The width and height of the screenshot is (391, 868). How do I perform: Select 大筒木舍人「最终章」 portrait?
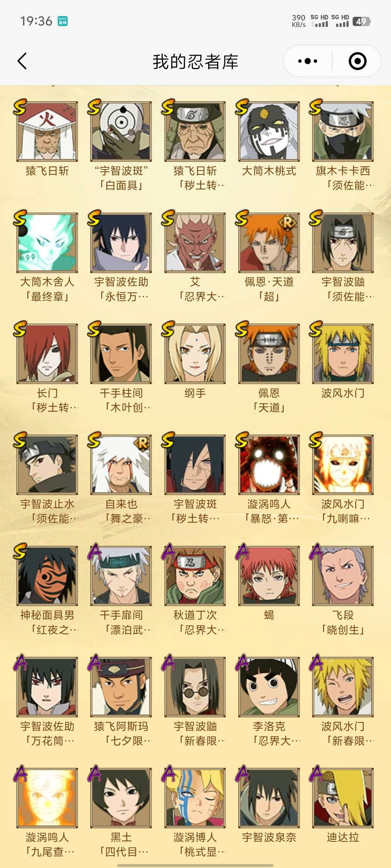(47, 242)
